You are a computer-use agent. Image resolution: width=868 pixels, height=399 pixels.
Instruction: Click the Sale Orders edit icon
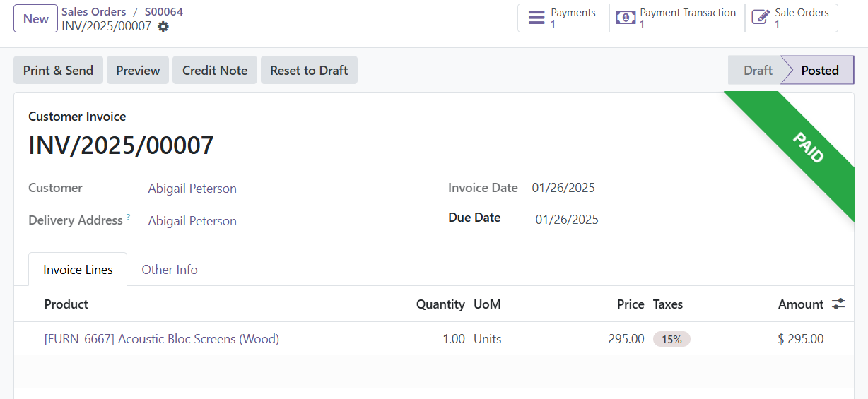[761, 18]
